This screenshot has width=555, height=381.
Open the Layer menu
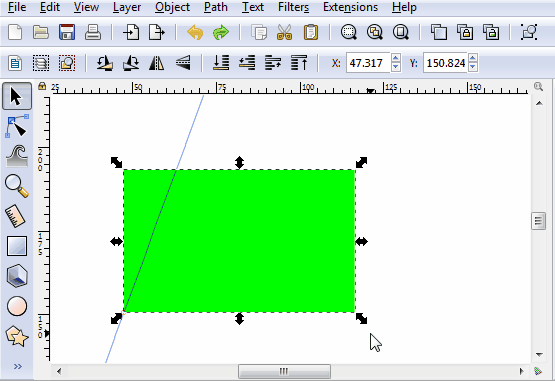127,7
